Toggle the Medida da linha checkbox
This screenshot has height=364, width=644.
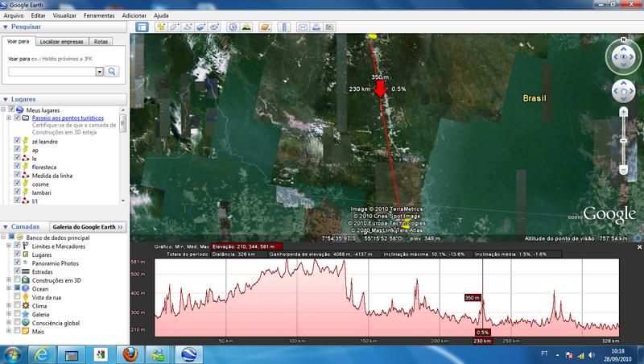click(17, 175)
